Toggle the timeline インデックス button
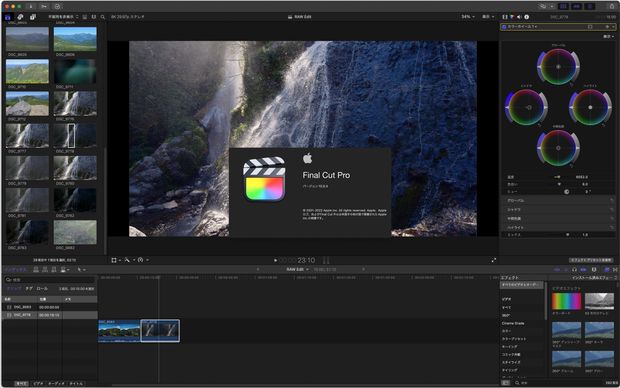 pos(15,270)
